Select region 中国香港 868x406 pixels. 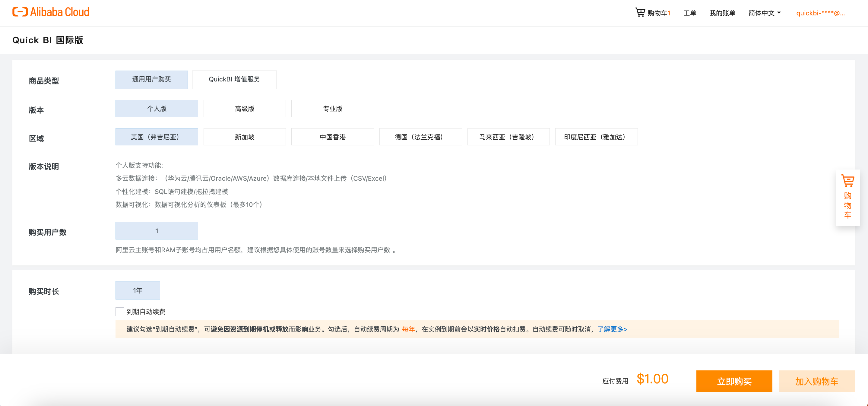[x=333, y=137]
